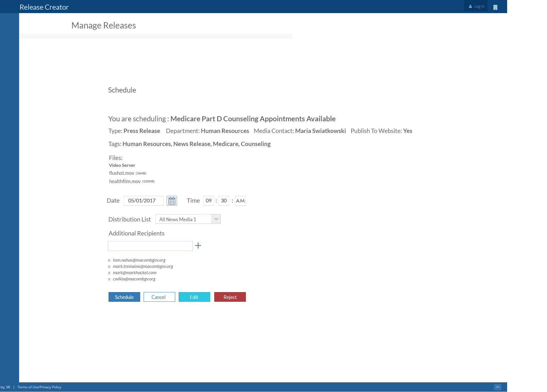This screenshot has height=392, width=547.
Task: Click the hour field showing 09
Action: (x=209, y=201)
